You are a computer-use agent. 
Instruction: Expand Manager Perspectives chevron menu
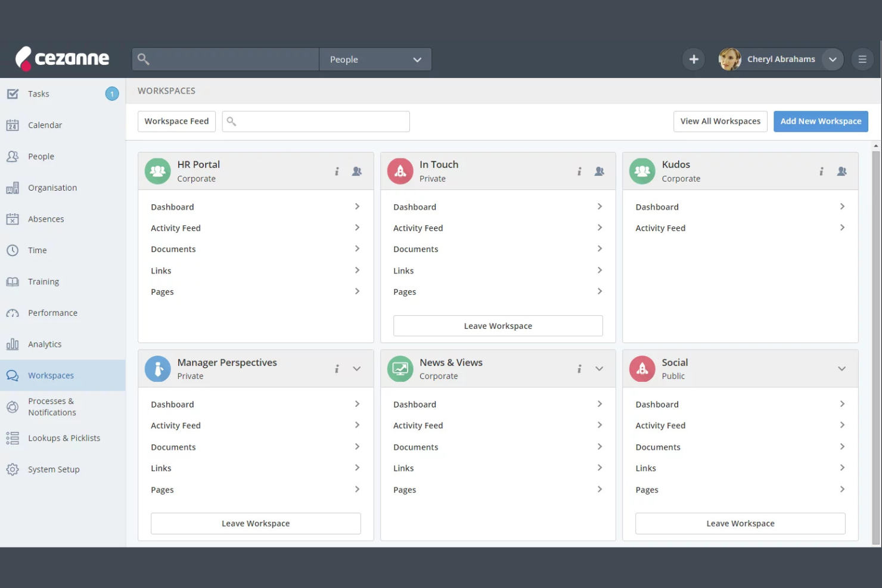click(x=357, y=369)
